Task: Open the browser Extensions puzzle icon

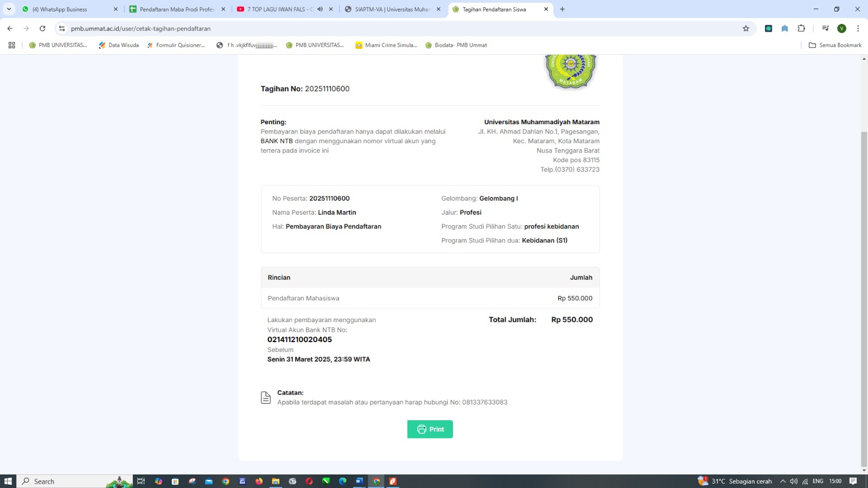Action: [x=801, y=29]
